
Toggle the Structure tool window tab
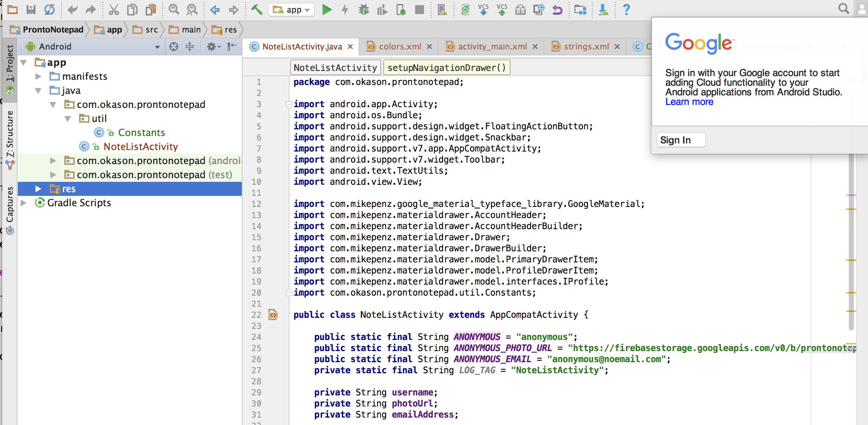pyautogui.click(x=10, y=135)
